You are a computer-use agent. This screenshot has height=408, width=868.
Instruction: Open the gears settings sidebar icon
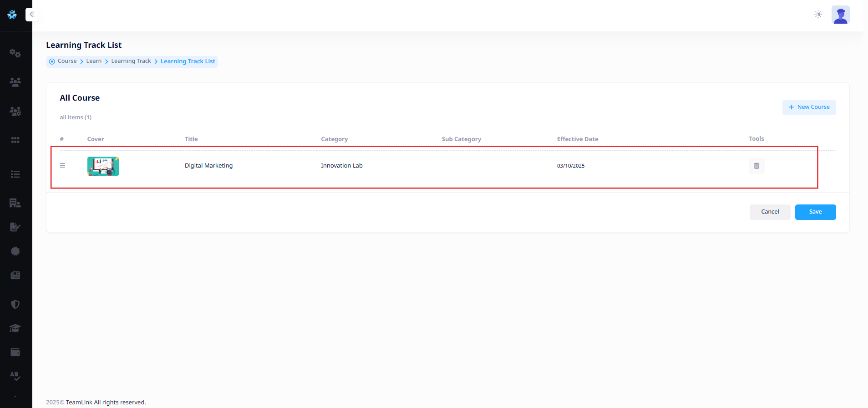pos(15,53)
